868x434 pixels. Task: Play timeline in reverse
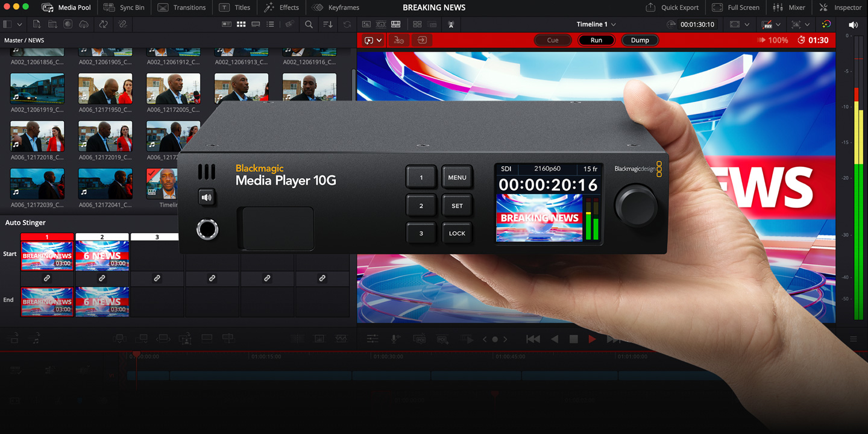point(555,339)
